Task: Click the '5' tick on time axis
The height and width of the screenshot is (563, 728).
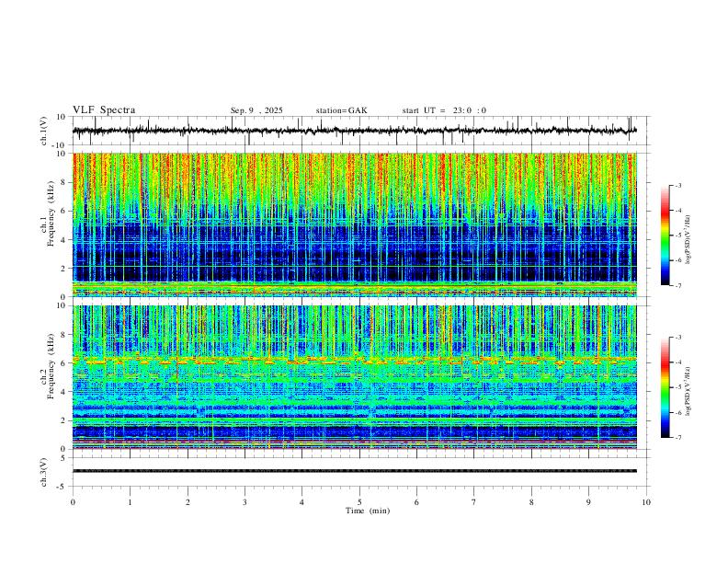Action: click(x=359, y=502)
